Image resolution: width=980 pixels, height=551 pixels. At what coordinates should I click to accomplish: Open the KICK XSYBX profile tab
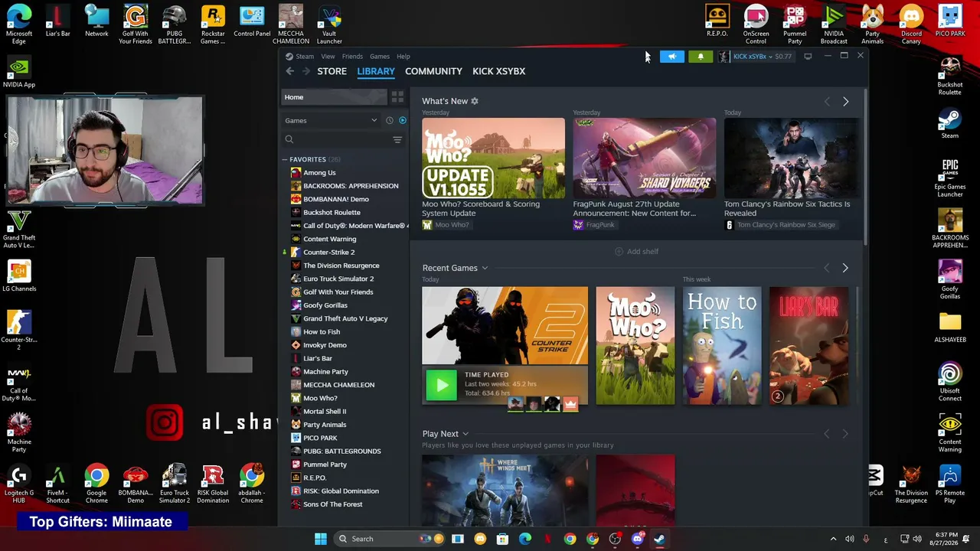pos(498,71)
